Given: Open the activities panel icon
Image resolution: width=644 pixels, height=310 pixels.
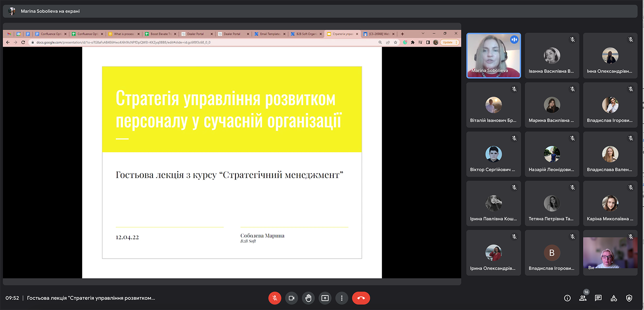Looking at the screenshot, I should pos(613,298).
